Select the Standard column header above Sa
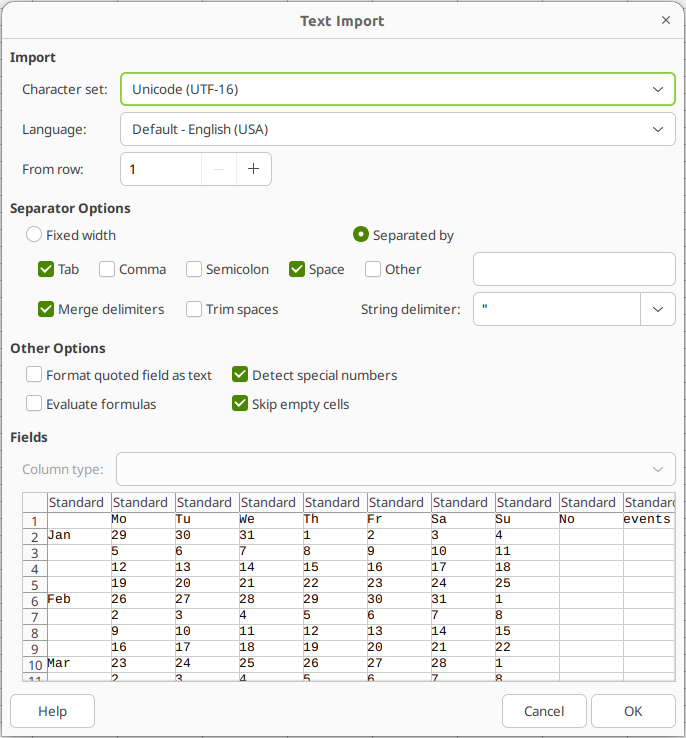Viewport: 686px width, 738px height. (x=463, y=503)
